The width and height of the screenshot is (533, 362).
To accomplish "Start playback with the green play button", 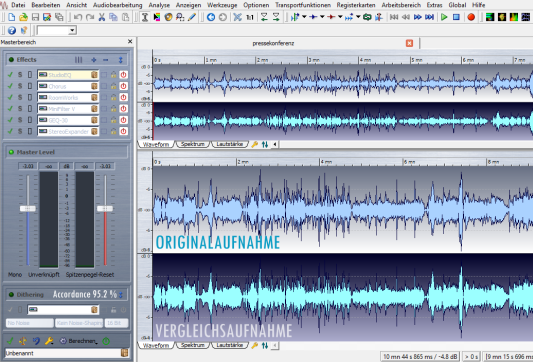I will click(x=444, y=17).
